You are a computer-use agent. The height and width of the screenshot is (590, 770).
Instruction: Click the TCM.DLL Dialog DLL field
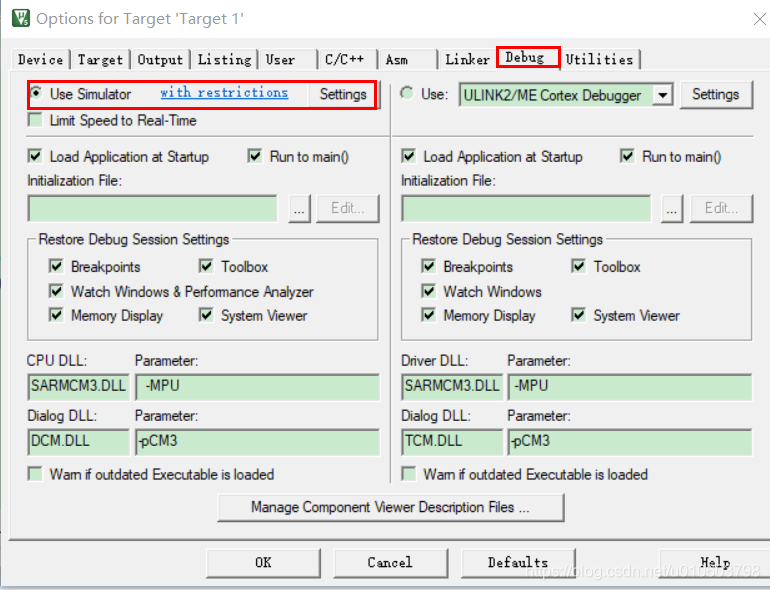tap(452, 442)
